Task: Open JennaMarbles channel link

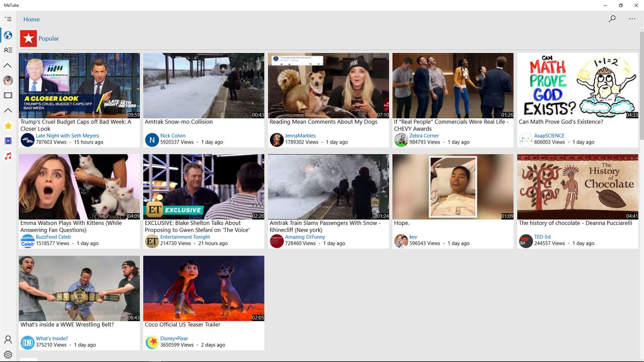Action: [300, 135]
